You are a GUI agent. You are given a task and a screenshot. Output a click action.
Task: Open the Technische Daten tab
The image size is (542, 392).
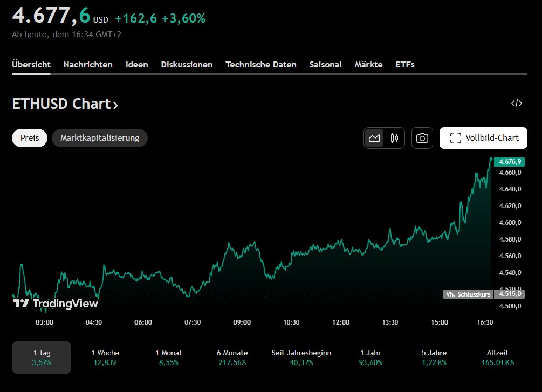(260, 64)
